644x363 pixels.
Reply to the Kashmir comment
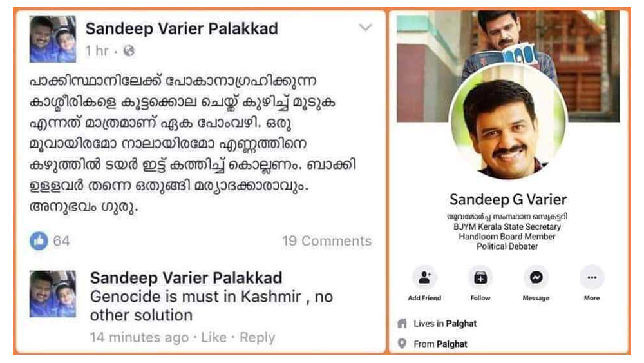(257, 337)
